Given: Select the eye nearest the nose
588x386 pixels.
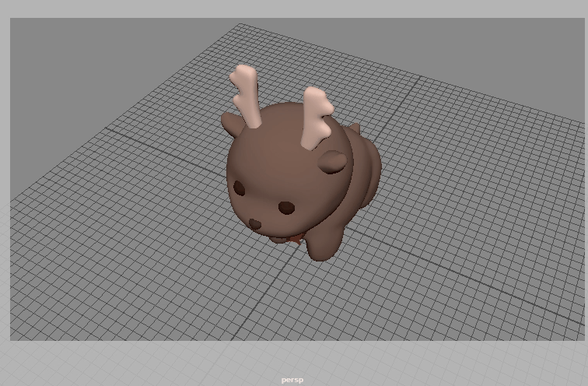Looking at the screenshot, I should click(286, 208).
